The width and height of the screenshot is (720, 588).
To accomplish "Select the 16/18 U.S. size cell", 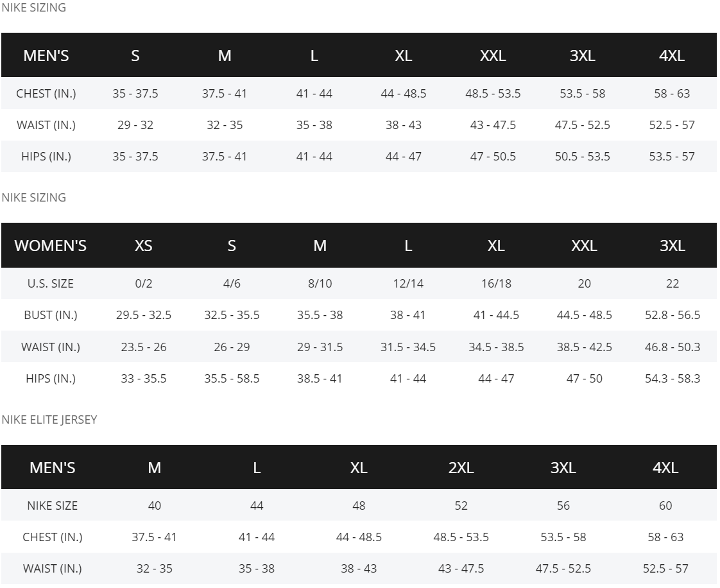I will (x=496, y=284).
